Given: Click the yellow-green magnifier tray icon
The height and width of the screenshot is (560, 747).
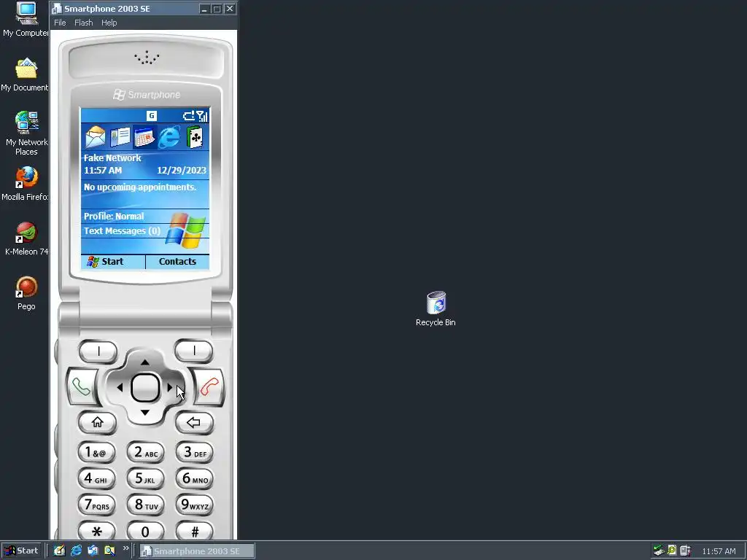Looking at the screenshot, I should 672,551.
